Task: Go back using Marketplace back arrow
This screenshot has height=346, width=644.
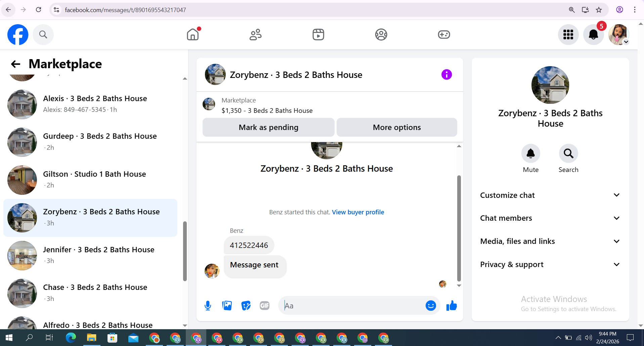Action: click(15, 64)
